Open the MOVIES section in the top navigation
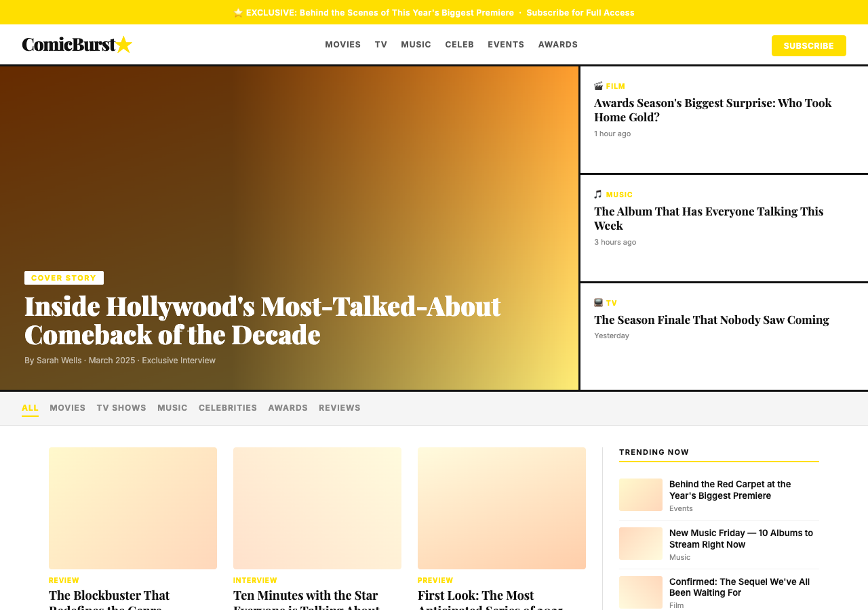The width and height of the screenshot is (868, 610). (342, 44)
